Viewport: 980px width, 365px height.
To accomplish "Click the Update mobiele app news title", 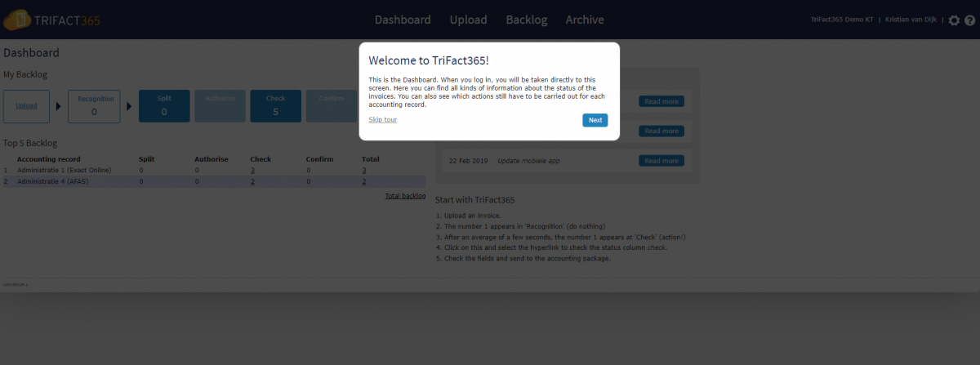I will tap(528, 161).
